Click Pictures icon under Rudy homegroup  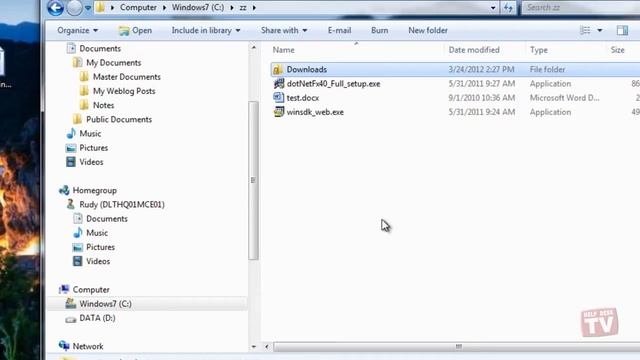(78, 247)
